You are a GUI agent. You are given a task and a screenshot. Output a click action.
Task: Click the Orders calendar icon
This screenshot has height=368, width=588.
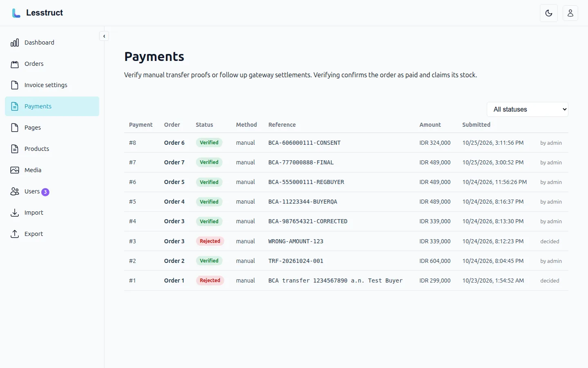click(x=15, y=64)
